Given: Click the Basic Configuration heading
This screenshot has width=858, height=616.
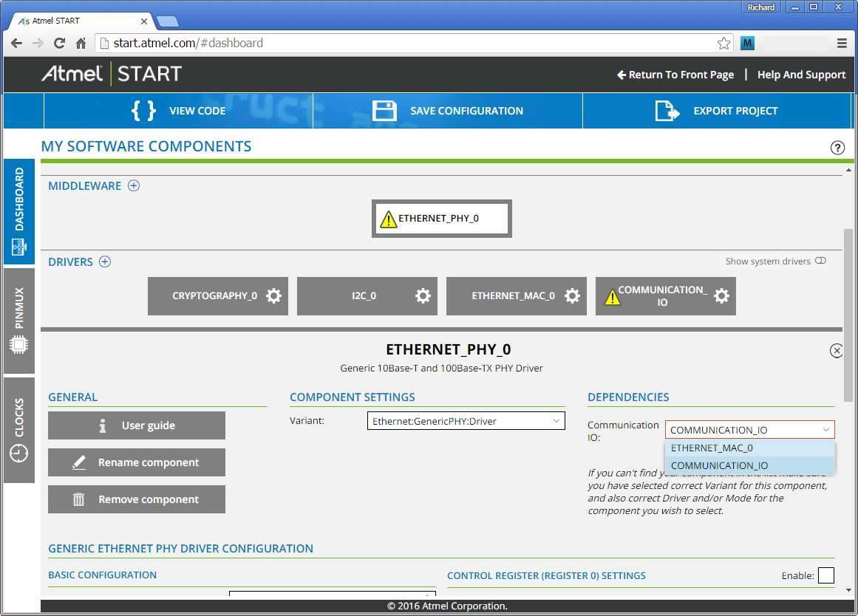Looking at the screenshot, I should (102, 575).
